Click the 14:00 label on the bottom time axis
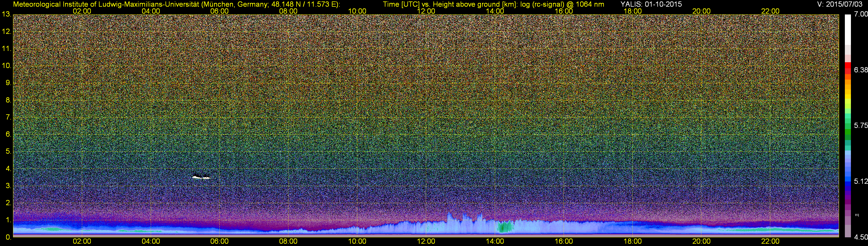The image size is (868, 246). coord(495,242)
